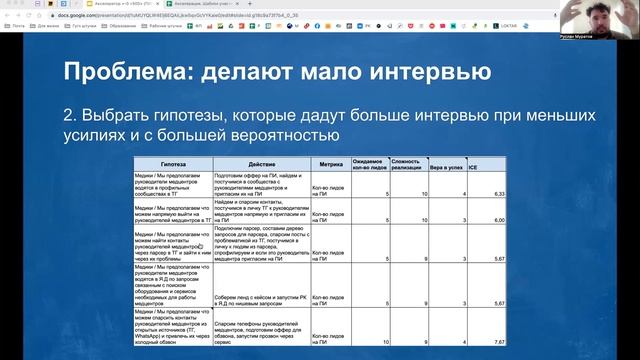Click the red circle bookmark icon
The width and height of the screenshot is (640, 360).
point(432,26)
